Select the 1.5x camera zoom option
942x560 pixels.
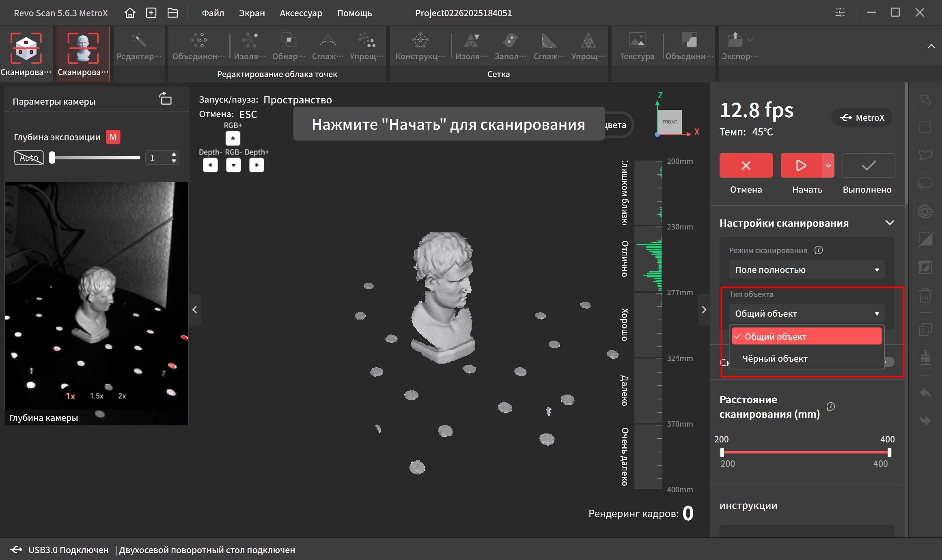97,396
